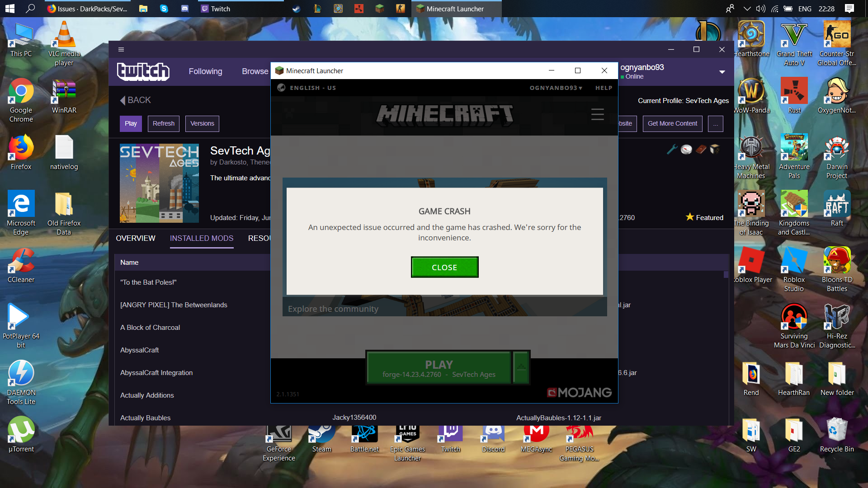Open Discord desktop shortcut
Viewport: 868px width, 488px height.
click(493, 438)
